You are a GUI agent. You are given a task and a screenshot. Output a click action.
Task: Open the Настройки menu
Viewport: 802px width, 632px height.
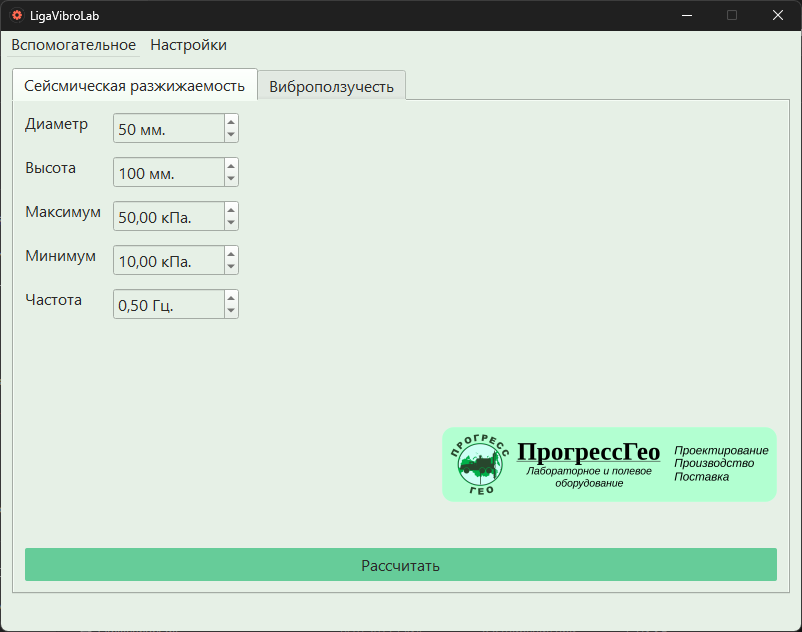pyautogui.click(x=188, y=45)
